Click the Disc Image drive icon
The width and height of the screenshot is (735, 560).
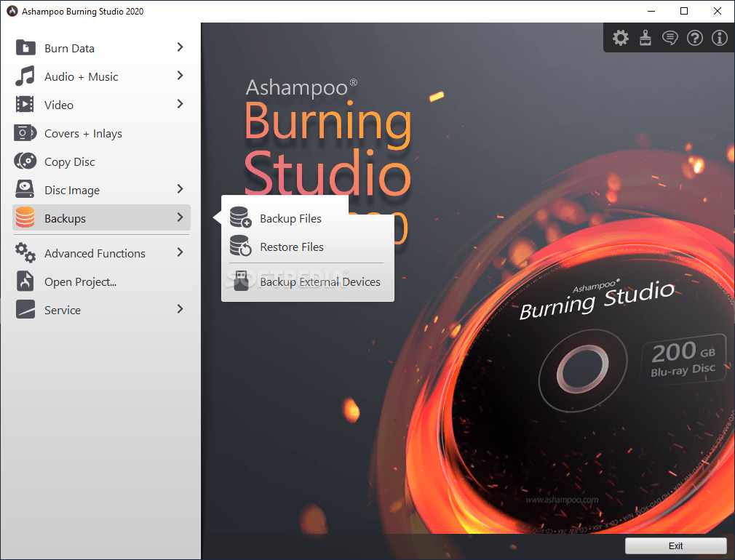tap(25, 189)
